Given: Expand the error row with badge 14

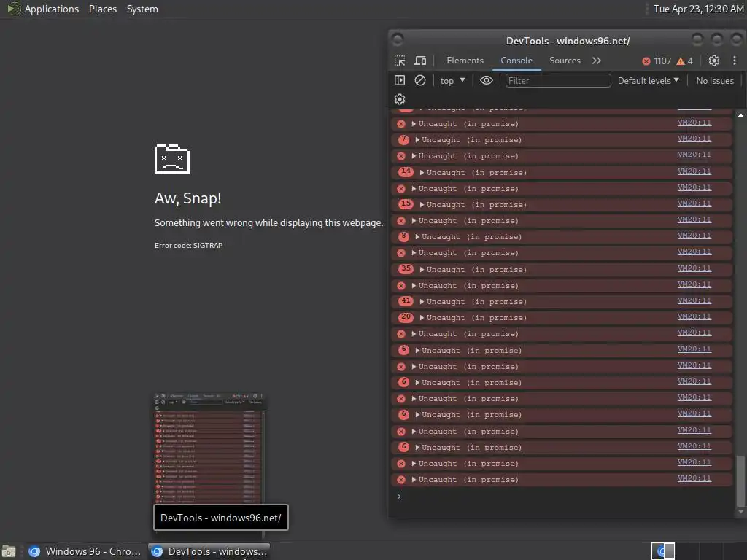Looking at the screenshot, I should [x=422, y=172].
